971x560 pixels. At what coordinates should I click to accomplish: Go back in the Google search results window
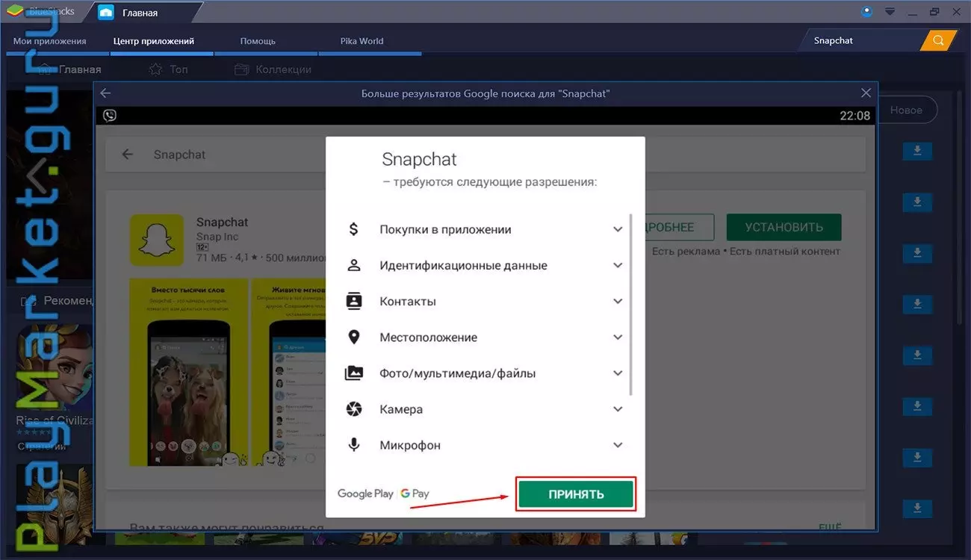coord(105,93)
